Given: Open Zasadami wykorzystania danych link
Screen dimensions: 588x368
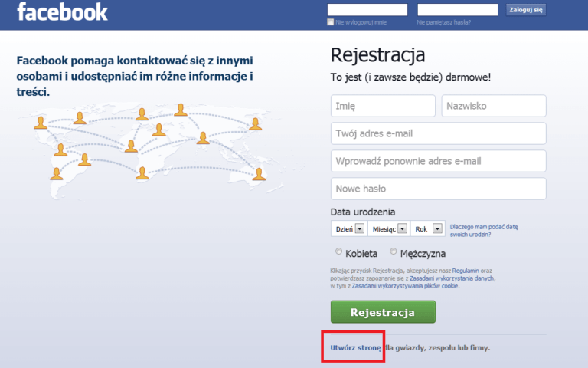Looking at the screenshot, I should coord(452,278).
